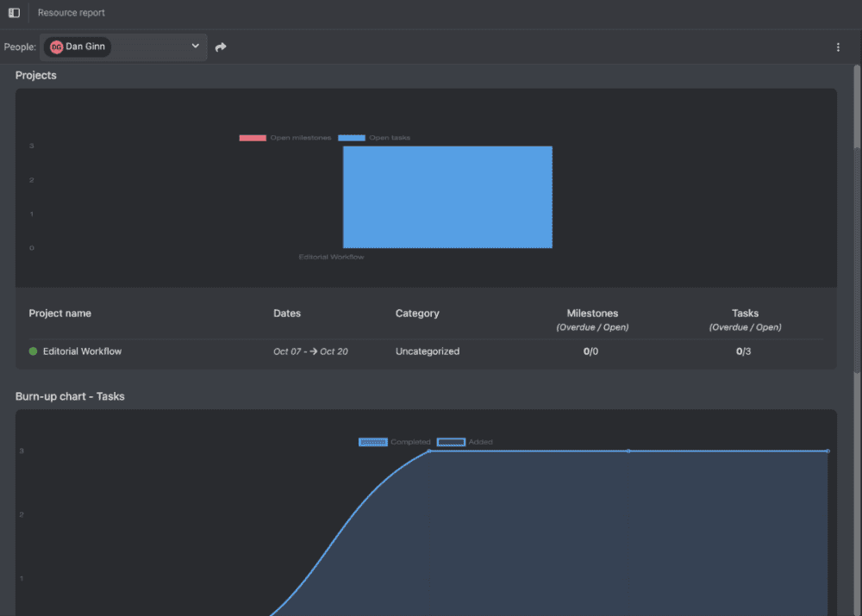Click the Category column header

coord(417,314)
